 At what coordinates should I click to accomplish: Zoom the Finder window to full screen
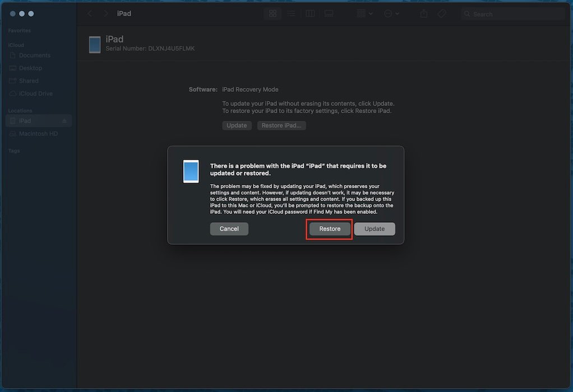tap(31, 13)
